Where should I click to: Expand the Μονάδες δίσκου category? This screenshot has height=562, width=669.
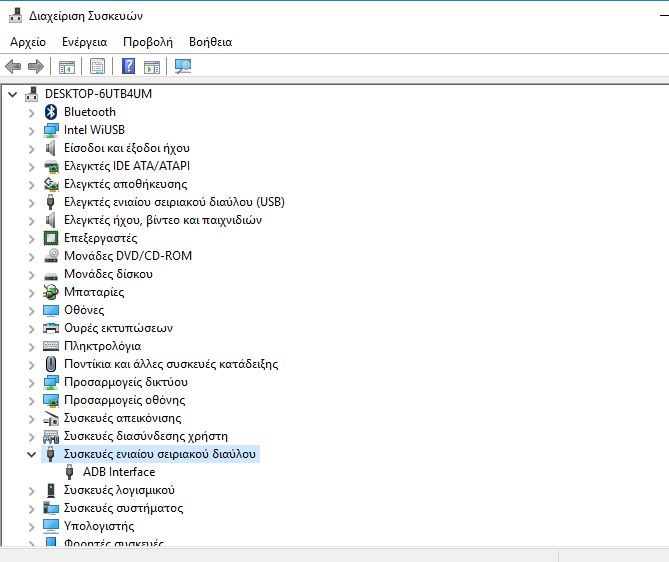tap(31, 274)
